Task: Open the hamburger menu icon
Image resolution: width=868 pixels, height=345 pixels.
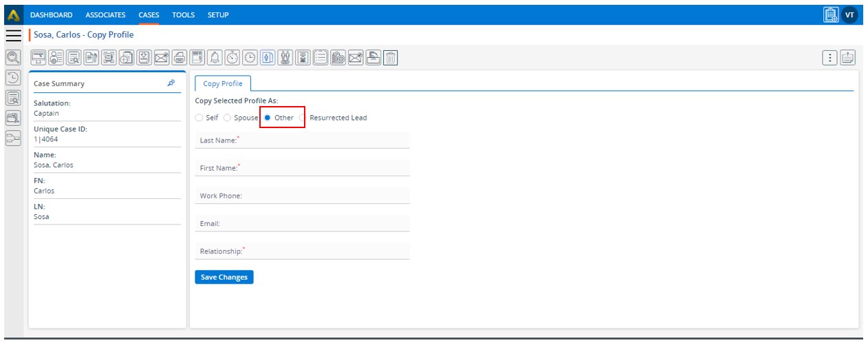Action: 12,36
